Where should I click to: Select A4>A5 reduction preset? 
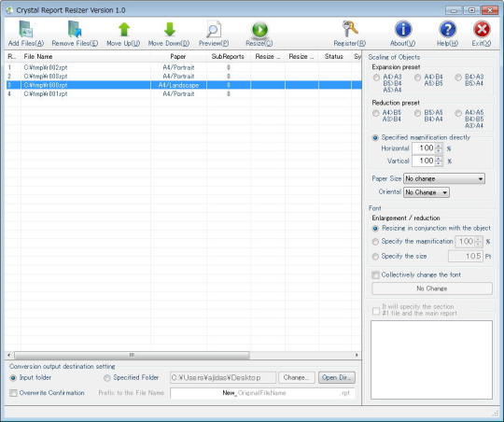tap(458, 113)
